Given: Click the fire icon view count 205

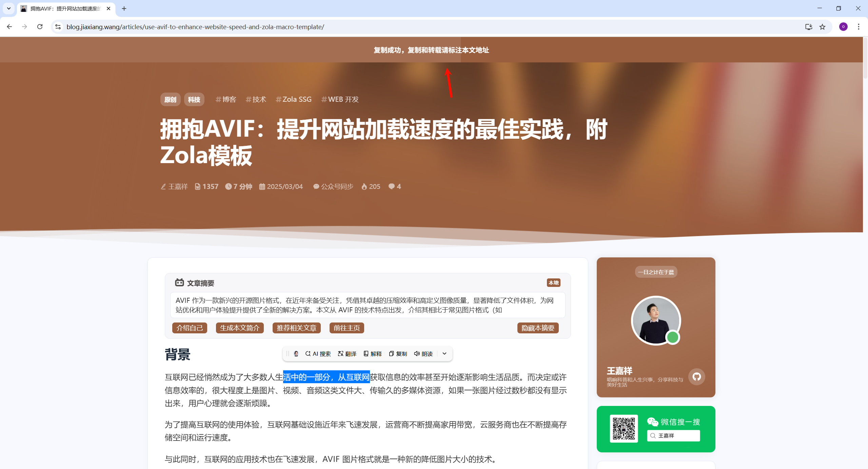Looking at the screenshot, I should tap(371, 187).
